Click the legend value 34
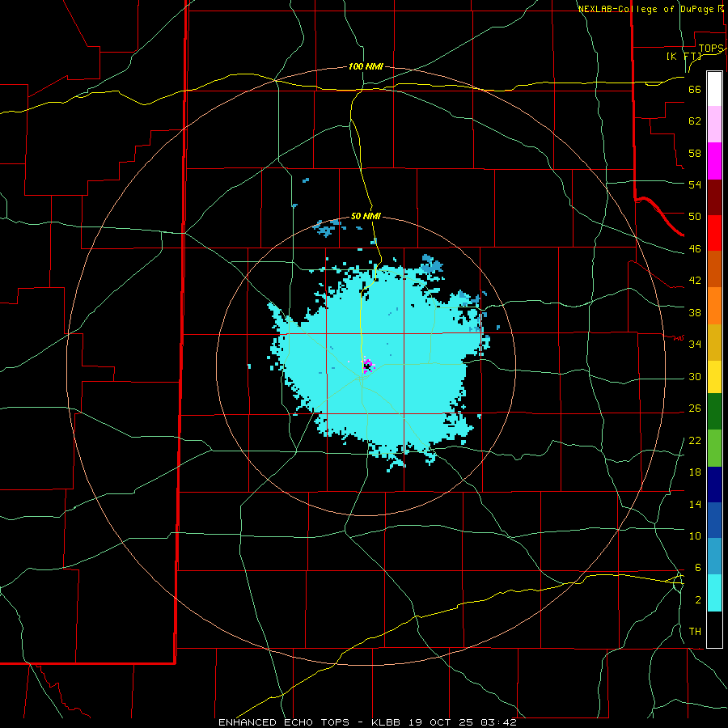 pos(695,344)
